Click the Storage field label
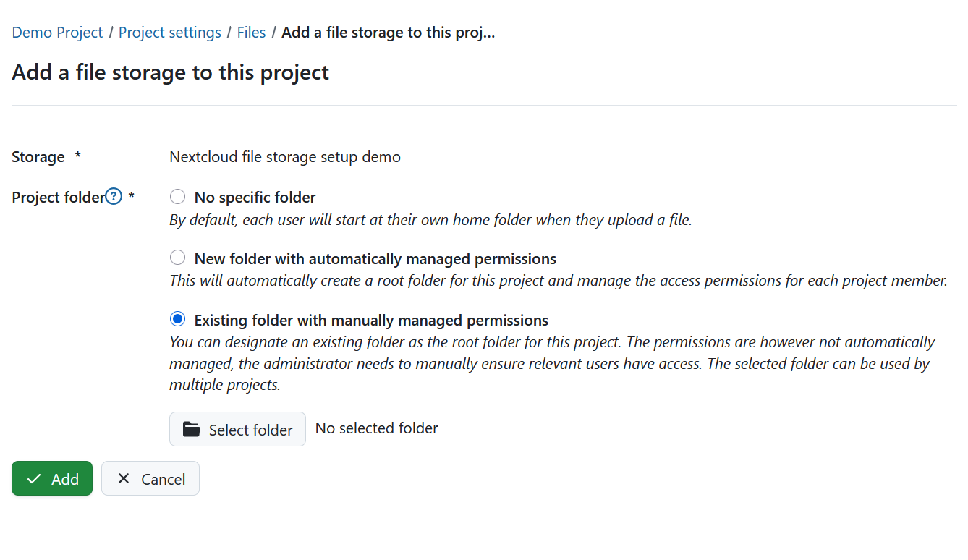Screen dimensions: 968x560 pos(38,156)
